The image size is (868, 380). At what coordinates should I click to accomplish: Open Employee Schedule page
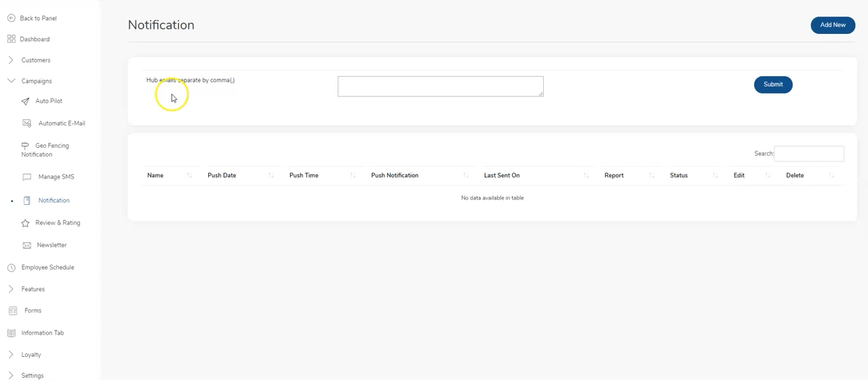pyautogui.click(x=47, y=267)
